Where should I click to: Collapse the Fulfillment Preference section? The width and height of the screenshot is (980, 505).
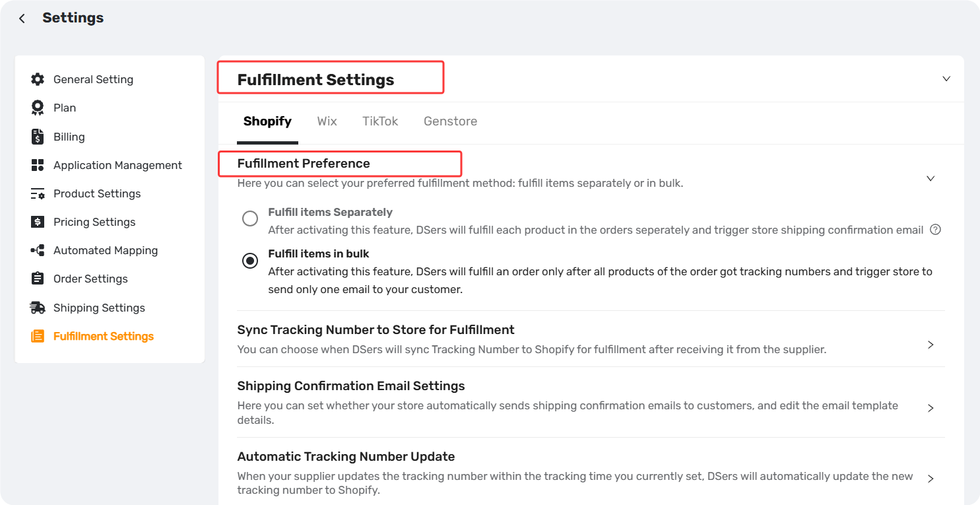click(x=931, y=178)
